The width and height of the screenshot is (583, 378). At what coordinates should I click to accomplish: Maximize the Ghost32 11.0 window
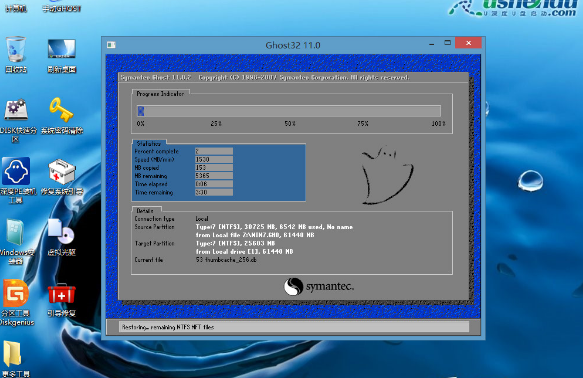pyautogui.click(x=447, y=43)
